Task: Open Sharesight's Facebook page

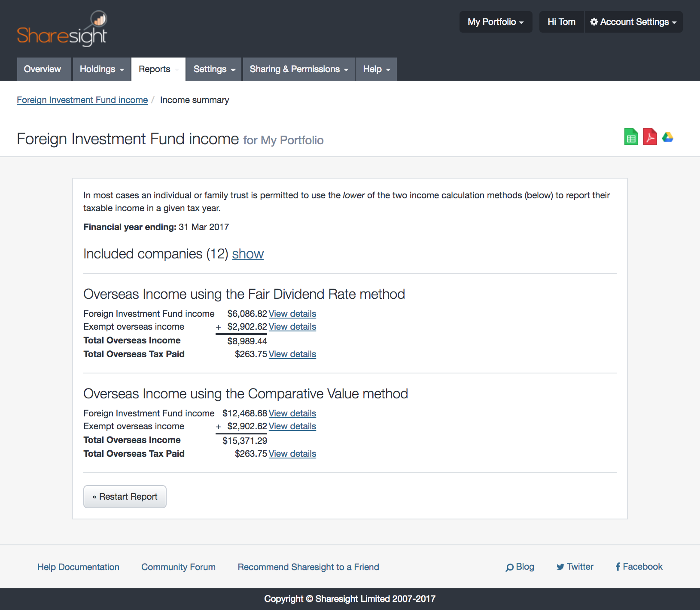Action: click(x=639, y=567)
